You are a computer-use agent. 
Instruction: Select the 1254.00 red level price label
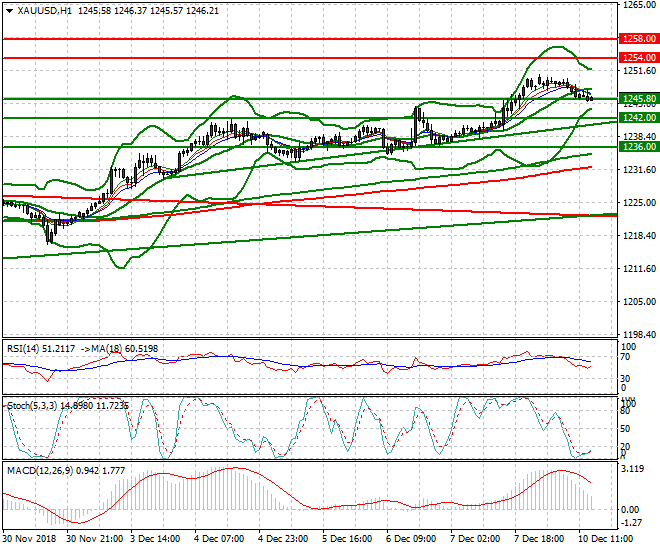point(639,58)
